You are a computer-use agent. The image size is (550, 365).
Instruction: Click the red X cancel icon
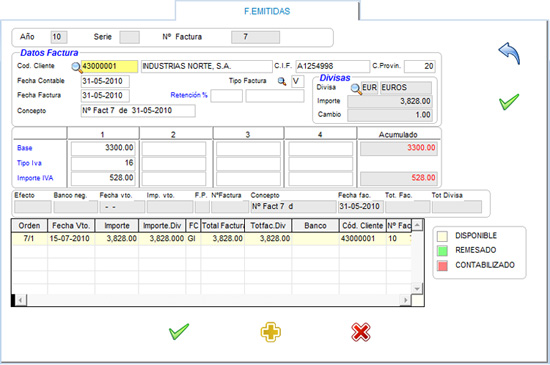[361, 332]
